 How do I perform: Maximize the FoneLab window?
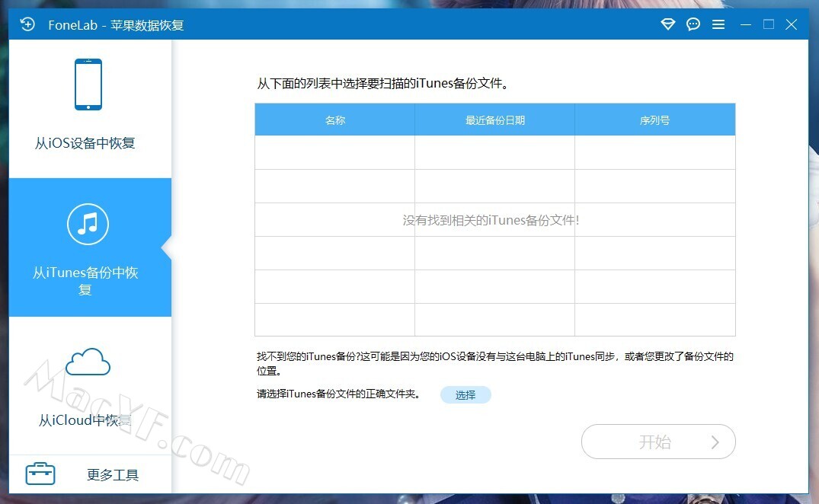click(768, 24)
